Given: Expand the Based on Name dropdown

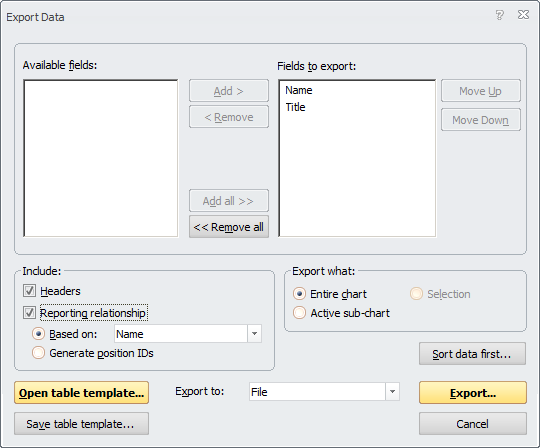Looking at the screenshot, I should 255,334.
